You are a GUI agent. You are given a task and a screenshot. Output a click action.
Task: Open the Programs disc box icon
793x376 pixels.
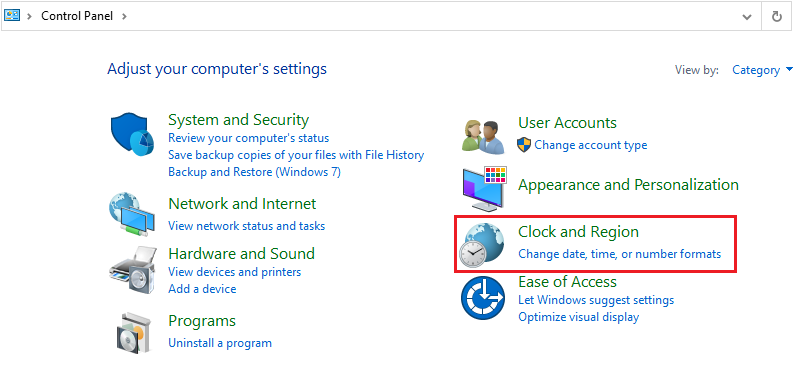pos(133,333)
